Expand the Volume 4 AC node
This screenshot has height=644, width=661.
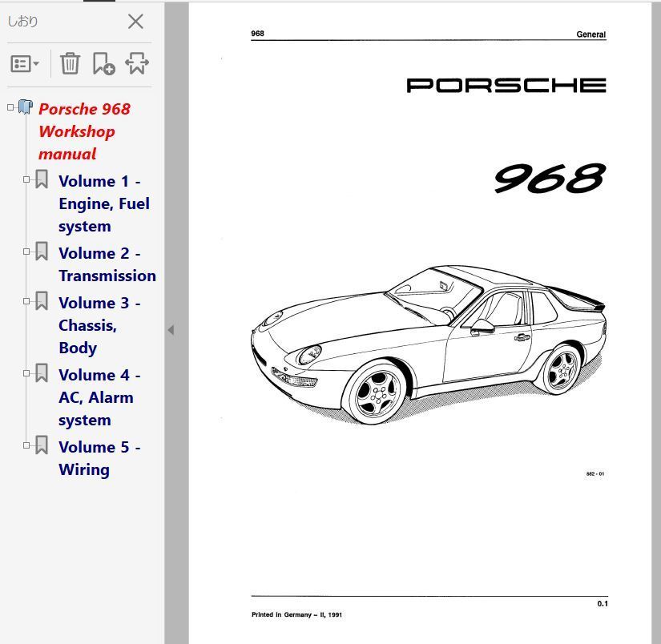tap(26, 373)
